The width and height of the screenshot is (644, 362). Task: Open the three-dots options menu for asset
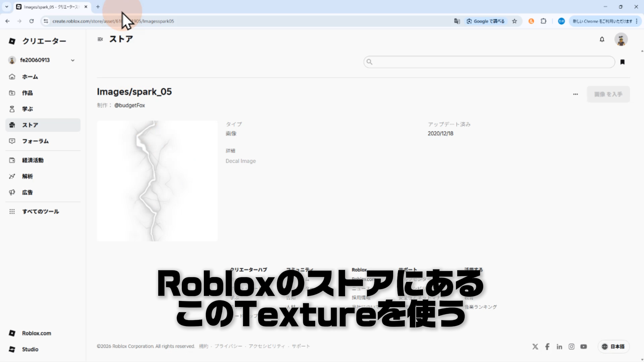[x=576, y=94]
